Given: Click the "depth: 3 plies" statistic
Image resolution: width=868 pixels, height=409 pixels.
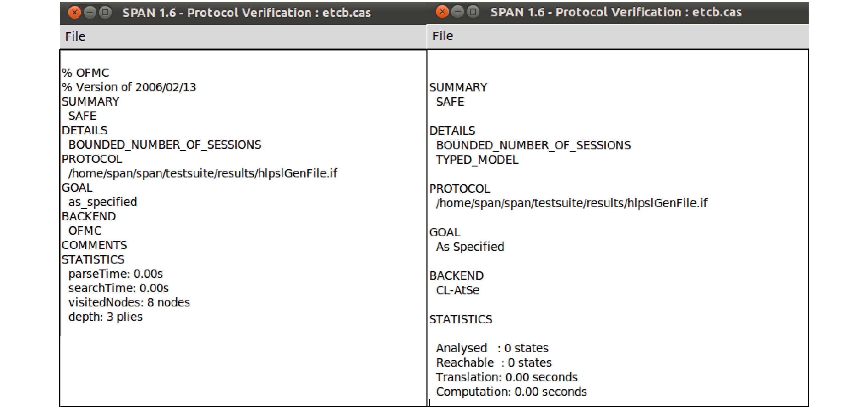Looking at the screenshot, I should pyautogui.click(x=105, y=317).
